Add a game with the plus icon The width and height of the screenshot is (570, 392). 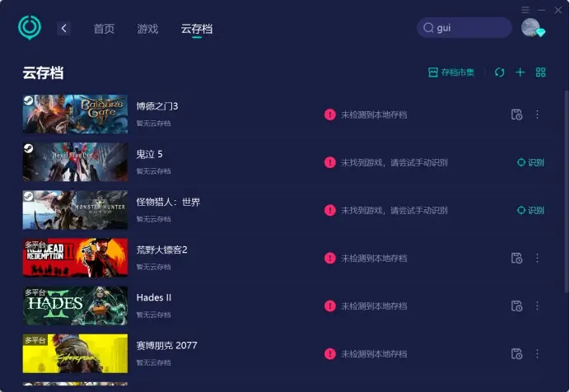pos(520,72)
